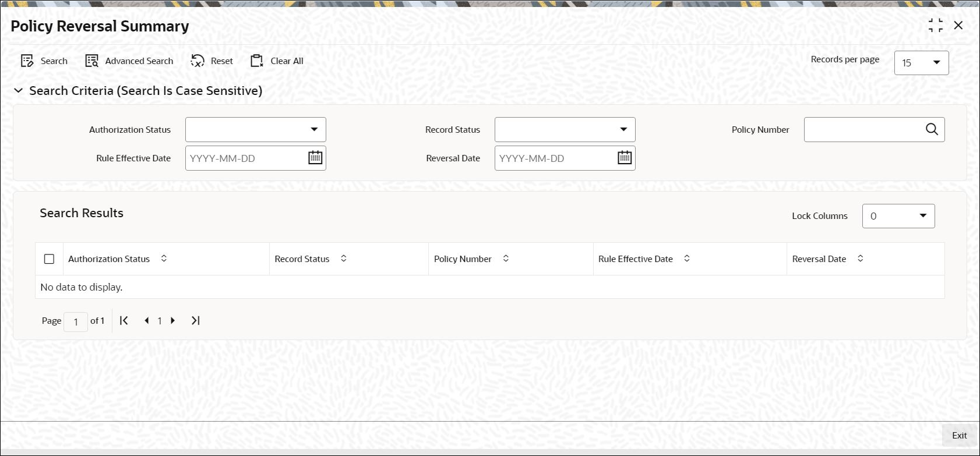Click page number 1 between the arrows
Viewport: 980px width, 456px height.
(160, 321)
